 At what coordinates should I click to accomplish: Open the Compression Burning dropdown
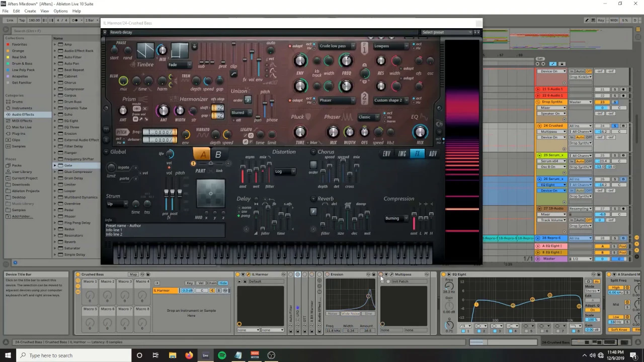coord(395,218)
